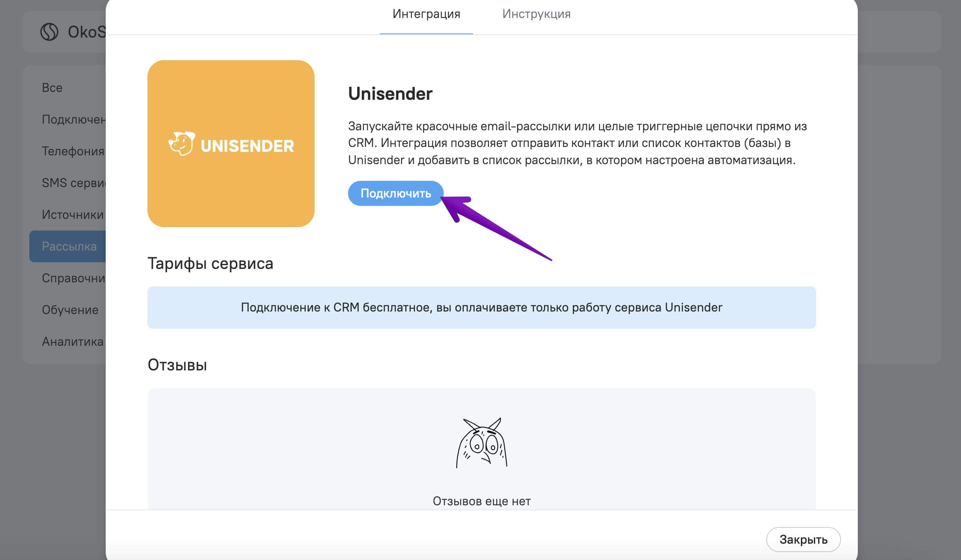The width and height of the screenshot is (961, 560).
Task: Click the owl illustration in reviews
Action: [481, 443]
